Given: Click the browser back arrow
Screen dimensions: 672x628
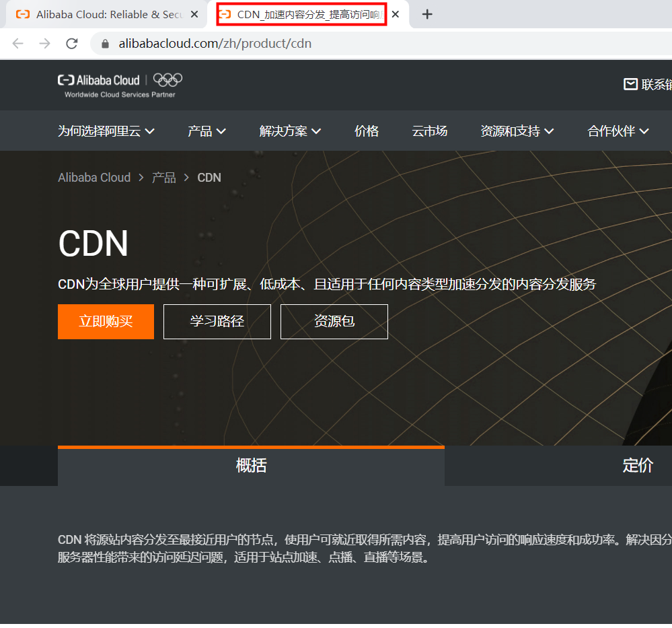Looking at the screenshot, I should (18, 43).
